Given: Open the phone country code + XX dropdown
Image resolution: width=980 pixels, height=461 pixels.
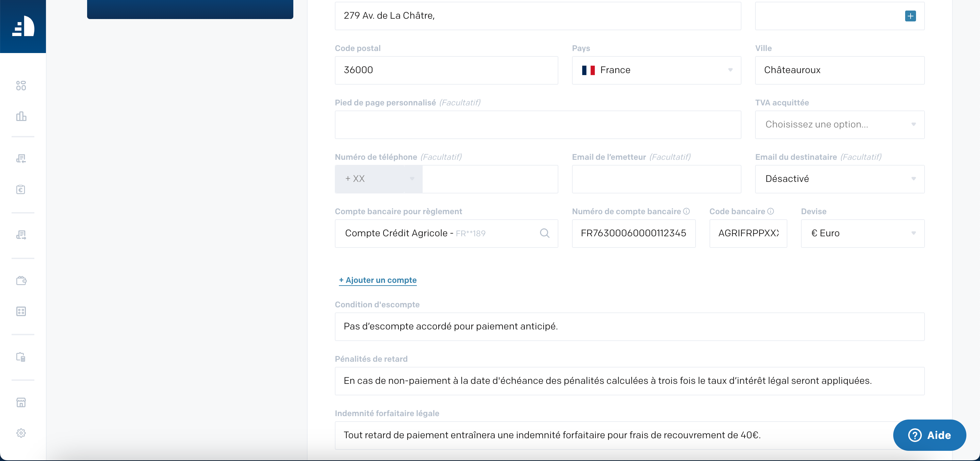Looking at the screenshot, I should 378,179.
